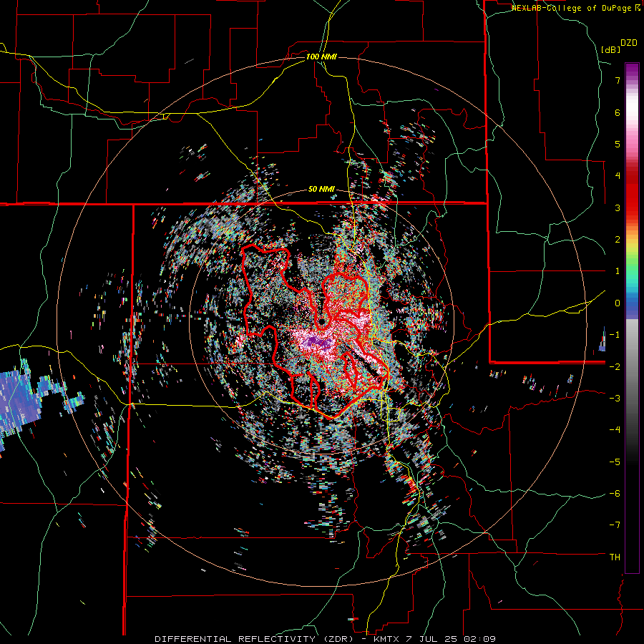
Task: Select the positive 2 dB scale label
Action: (618, 240)
